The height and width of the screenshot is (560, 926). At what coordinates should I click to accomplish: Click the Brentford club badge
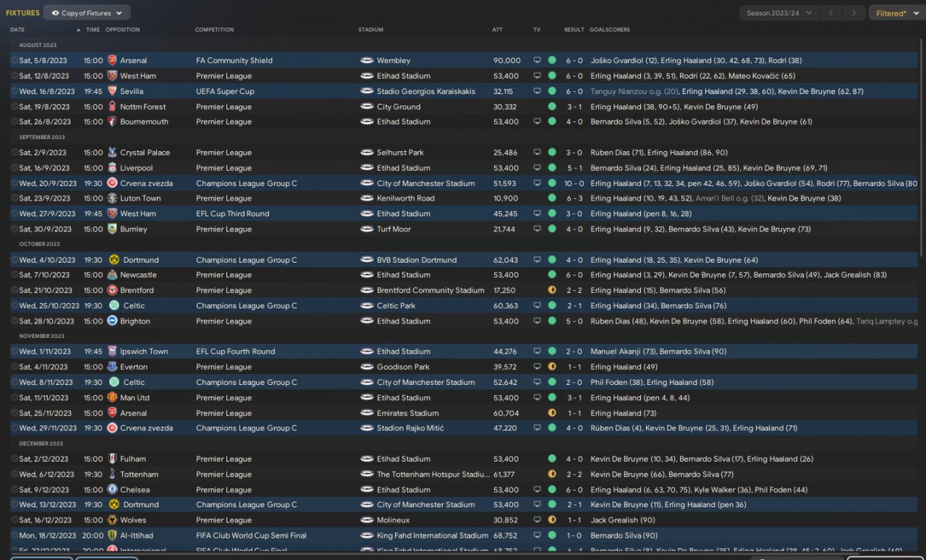[x=112, y=290]
